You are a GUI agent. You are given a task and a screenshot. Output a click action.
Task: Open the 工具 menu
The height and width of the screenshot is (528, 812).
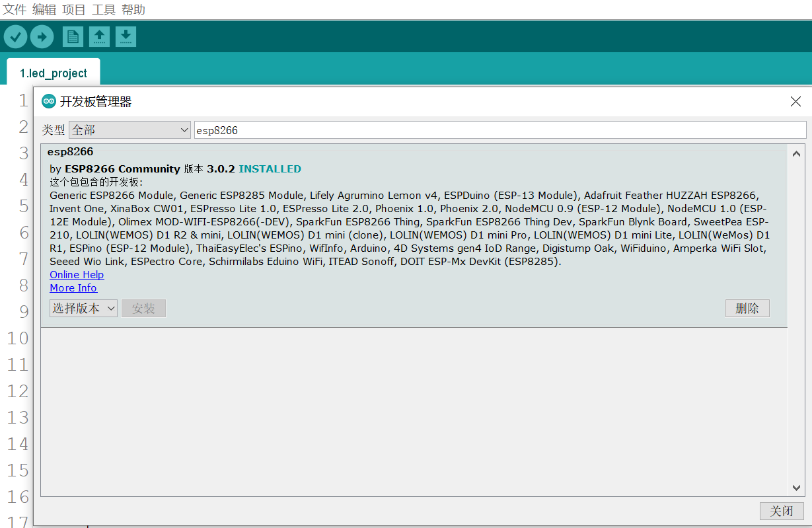point(104,10)
